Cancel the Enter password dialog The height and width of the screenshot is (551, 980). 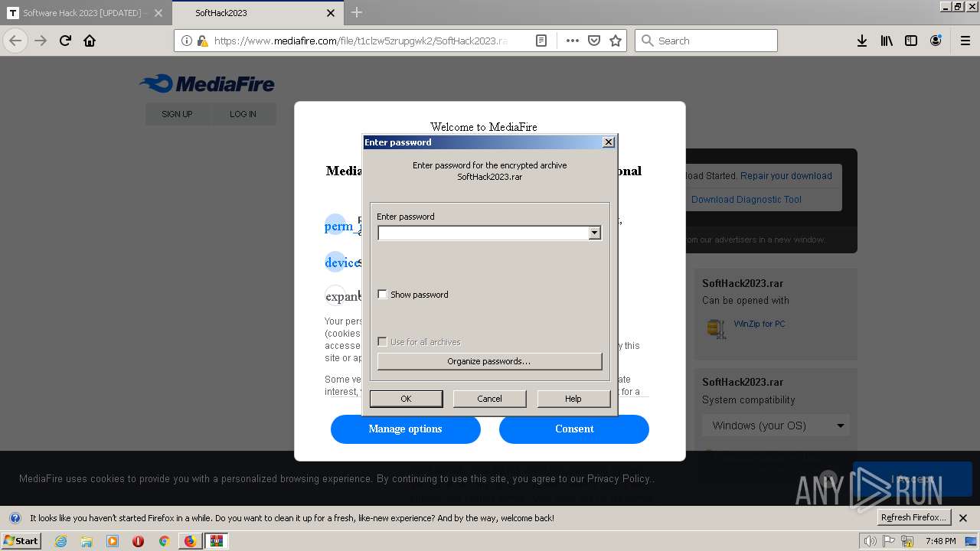(x=489, y=399)
